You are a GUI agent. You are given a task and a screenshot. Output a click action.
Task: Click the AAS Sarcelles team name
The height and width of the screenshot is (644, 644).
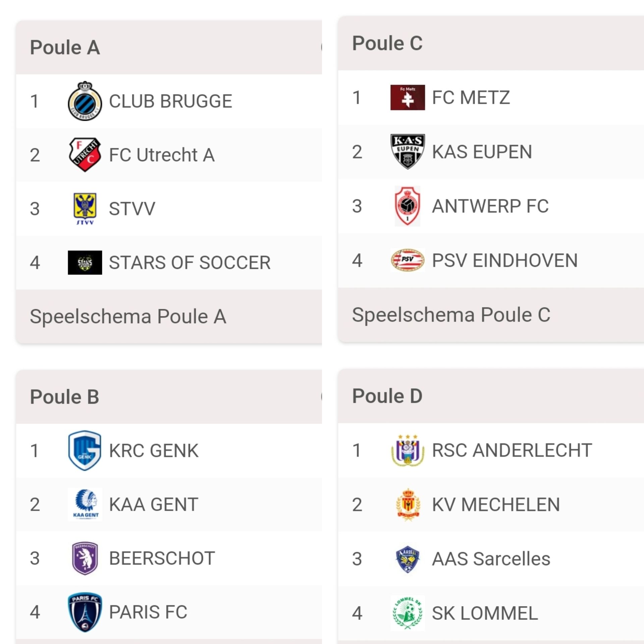click(x=491, y=559)
